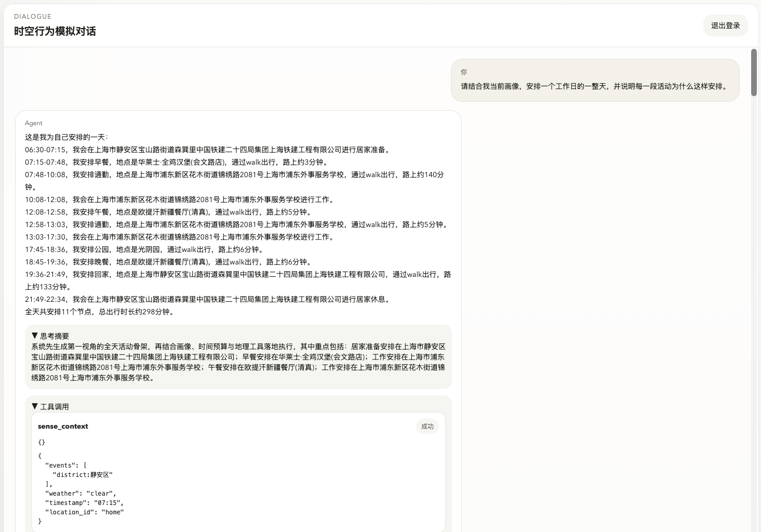Click the 06:30-07:15 schedule line

pos(208,149)
